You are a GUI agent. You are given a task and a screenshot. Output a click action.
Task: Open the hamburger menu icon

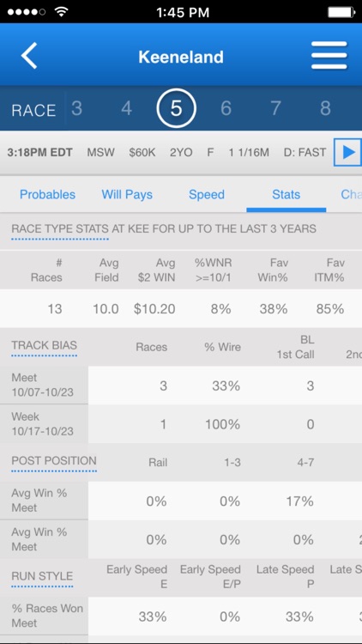tap(329, 56)
